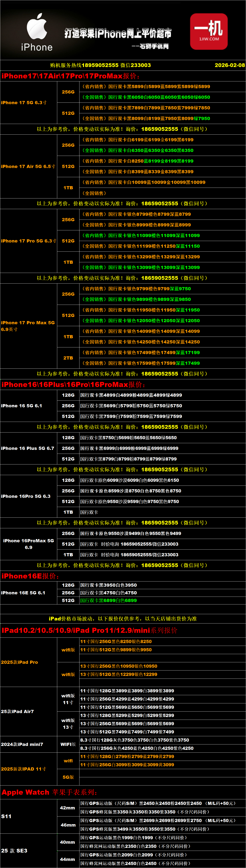Open the iPhone16\16Plus\16Pro\16ProMax报价 section heading
Screen dimensions: 246x868
pyautogui.click(x=73, y=385)
